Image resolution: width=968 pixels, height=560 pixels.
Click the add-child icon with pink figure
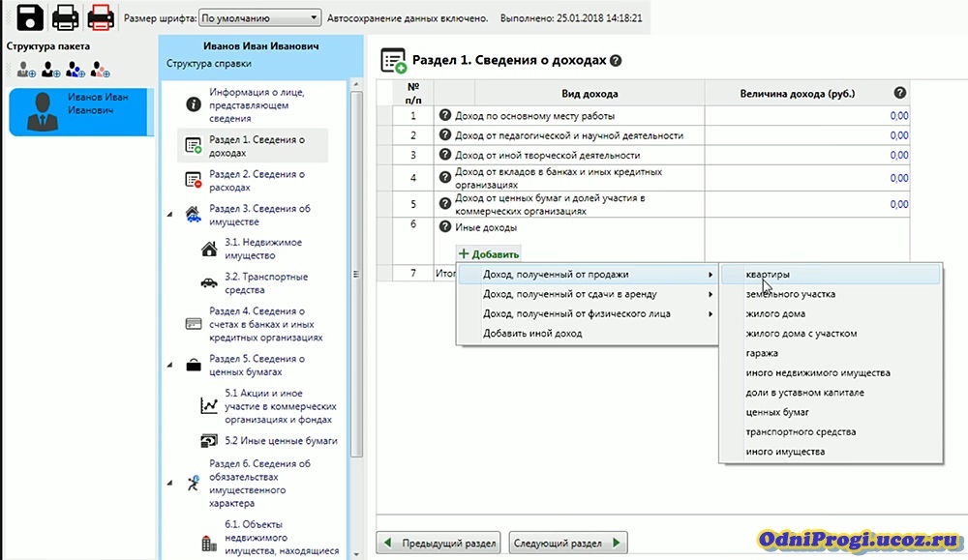[x=100, y=70]
